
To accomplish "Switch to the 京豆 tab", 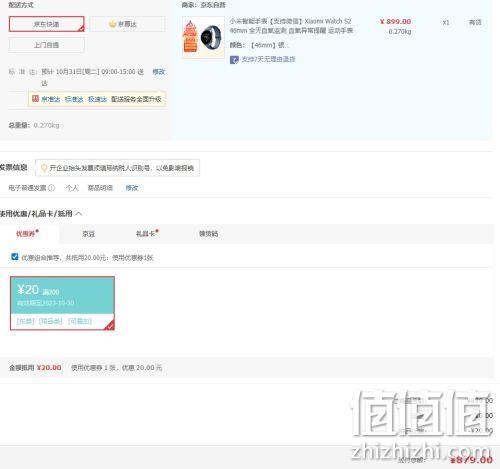I will tap(88, 234).
